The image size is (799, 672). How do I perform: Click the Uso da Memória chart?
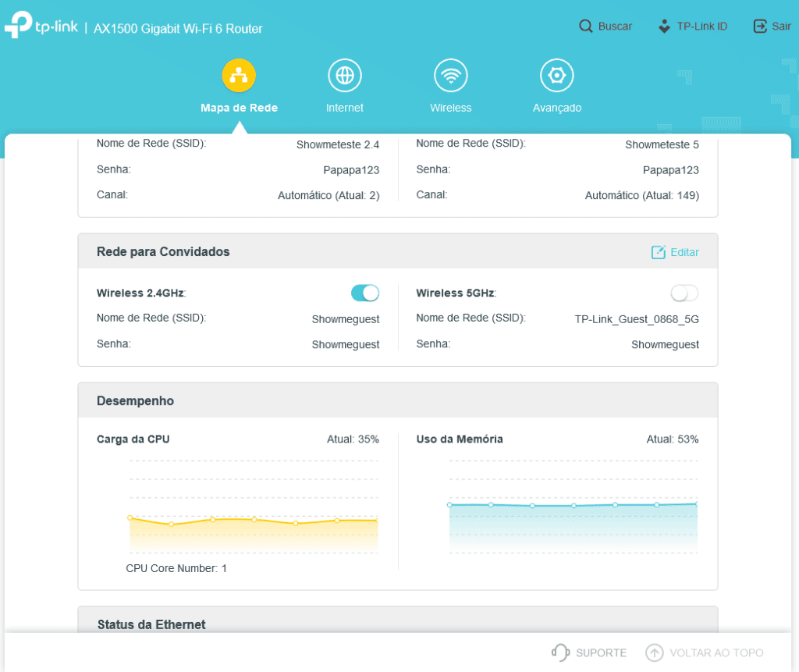pyautogui.click(x=573, y=515)
